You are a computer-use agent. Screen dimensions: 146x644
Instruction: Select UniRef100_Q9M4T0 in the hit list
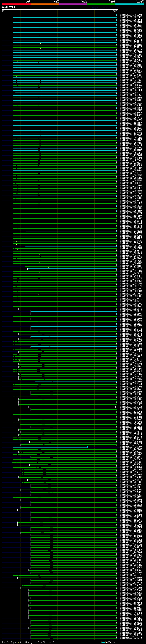pyautogui.click(x=131, y=93)
